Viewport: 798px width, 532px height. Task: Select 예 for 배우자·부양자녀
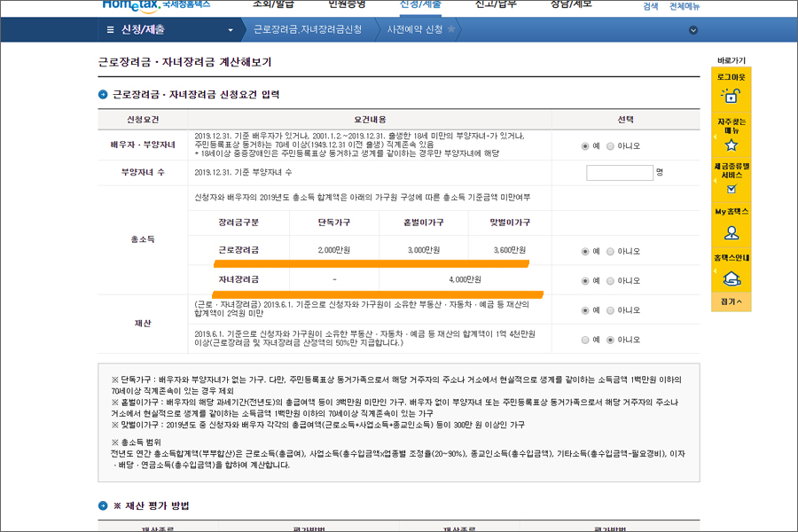(585, 146)
